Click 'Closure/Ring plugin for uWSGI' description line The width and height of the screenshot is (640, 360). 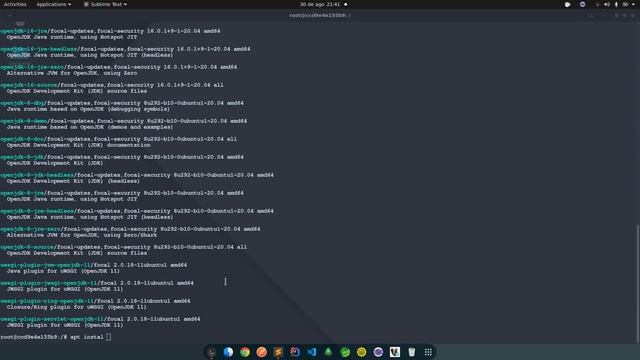[76, 307]
